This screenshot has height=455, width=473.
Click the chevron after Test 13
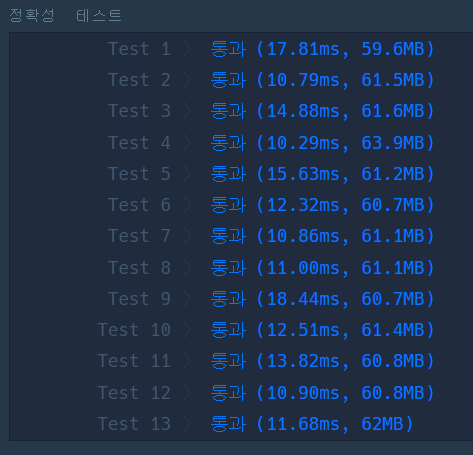click(x=188, y=424)
